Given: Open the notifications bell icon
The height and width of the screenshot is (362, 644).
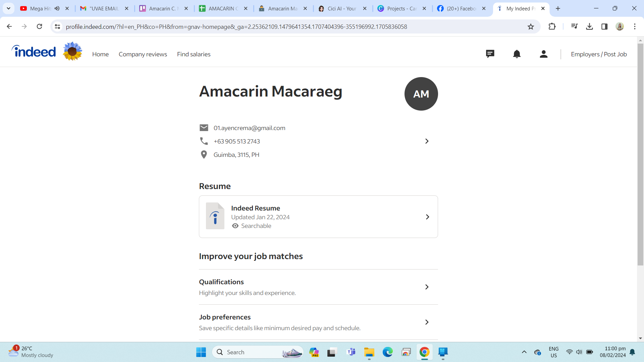Looking at the screenshot, I should click(517, 54).
